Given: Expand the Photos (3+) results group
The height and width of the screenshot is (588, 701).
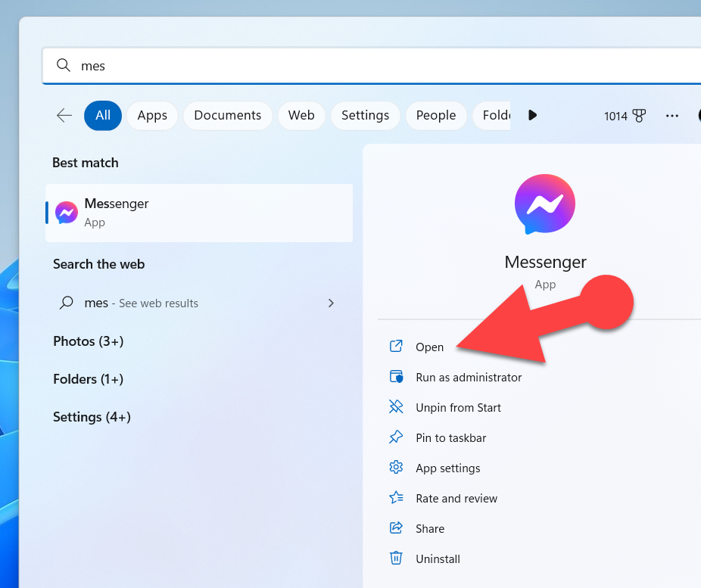Looking at the screenshot, I should tap(88, 341).
